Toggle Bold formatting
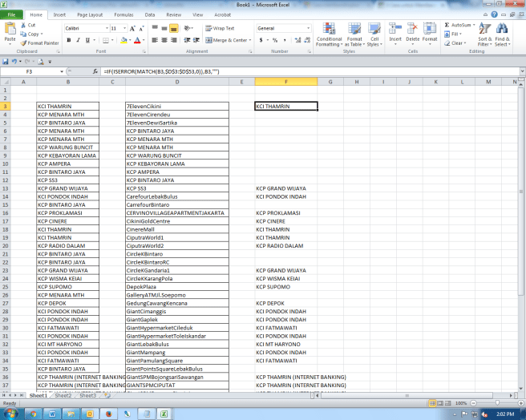This screenshot has width=526, height=420. coord(66,40)
